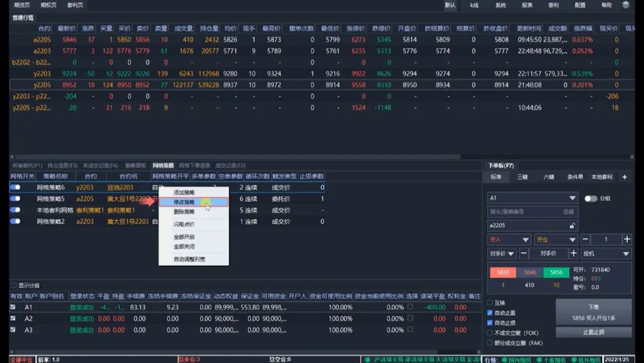This screenshot has height=363, width=644.
Task: Click the plus icon to add order panel tab
Action: pyautogui.click(x=624, y=177)
